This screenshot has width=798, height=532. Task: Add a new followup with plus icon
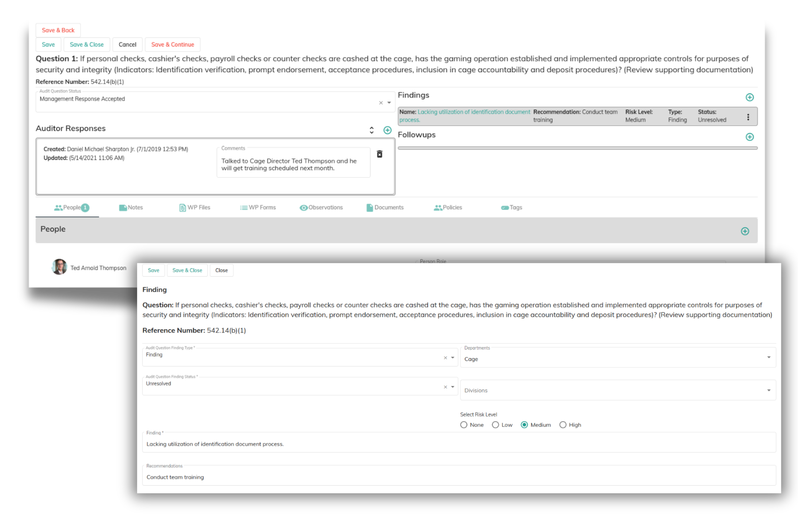[x=750, y=137]
